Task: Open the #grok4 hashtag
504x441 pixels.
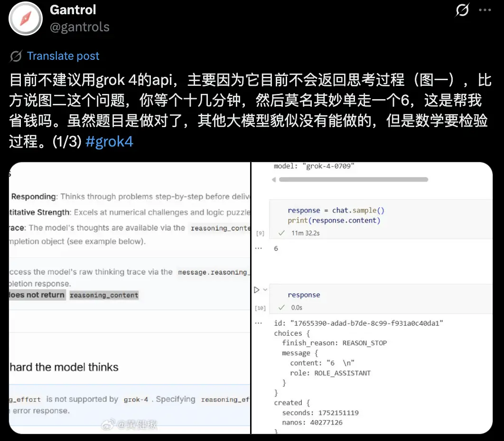Action: [110, 142]
